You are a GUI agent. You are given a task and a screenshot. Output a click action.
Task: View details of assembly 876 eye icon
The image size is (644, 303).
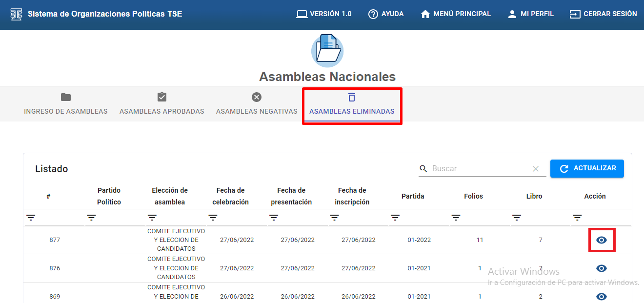tap(602, 268)
